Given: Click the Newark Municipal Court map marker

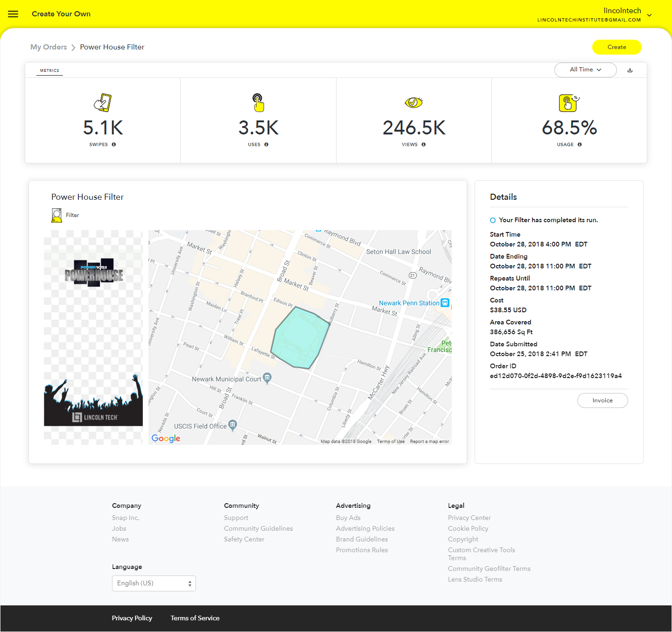Looking at the screenshot, I should tap(267, 377).
